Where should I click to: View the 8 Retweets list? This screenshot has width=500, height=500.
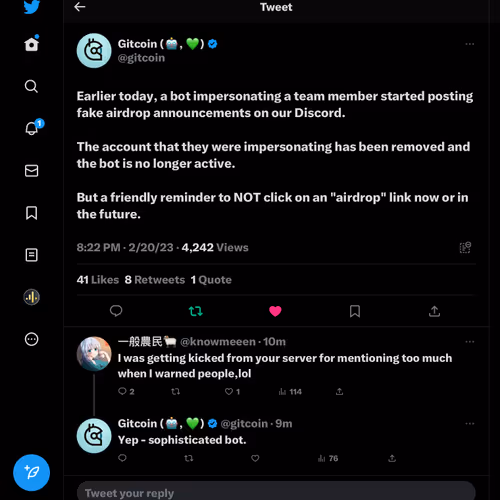click(155, 280)
